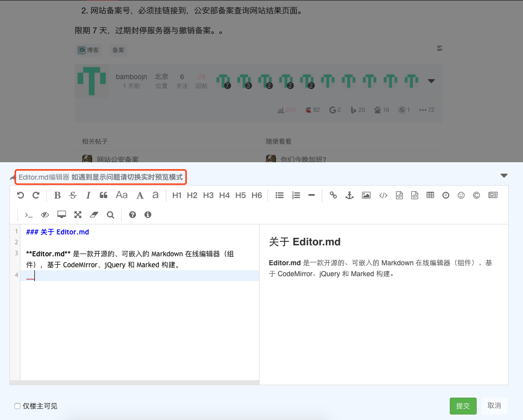Insert H1 heading
Image resolution: width=523 pixels, height=420 pixels.
177,196
